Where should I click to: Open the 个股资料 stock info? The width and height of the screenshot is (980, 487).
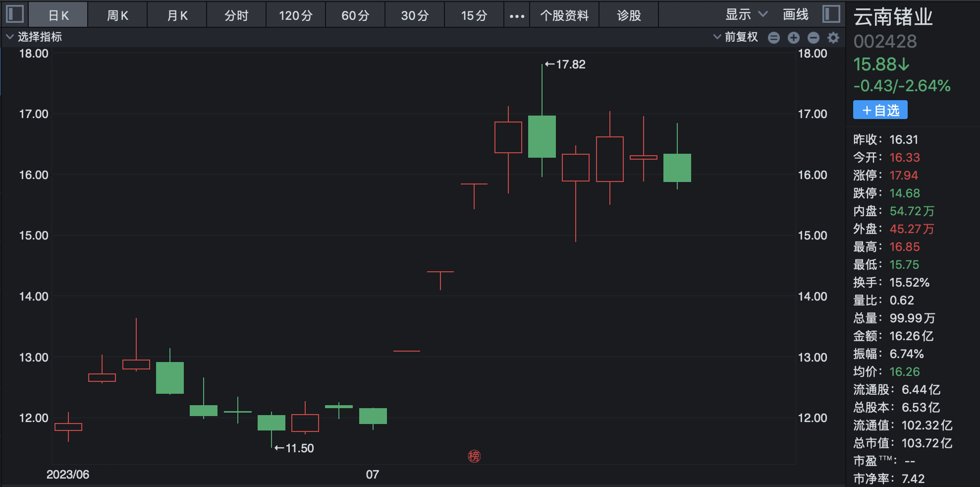564,16
